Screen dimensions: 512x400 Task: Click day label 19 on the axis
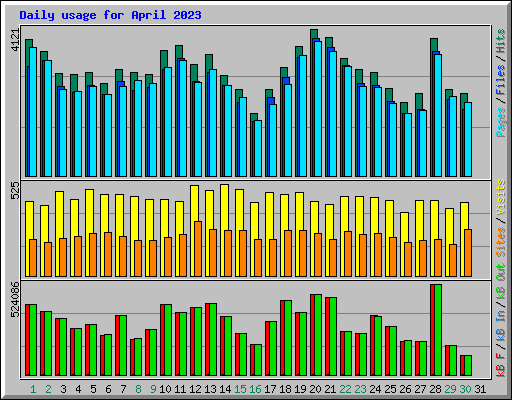click(x=300, y=389)
